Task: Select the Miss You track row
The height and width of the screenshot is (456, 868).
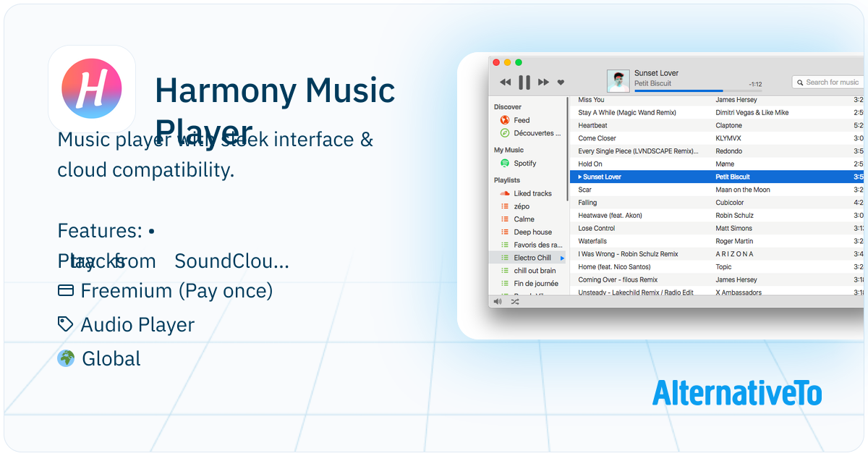Action: click(x=717, y=100)
